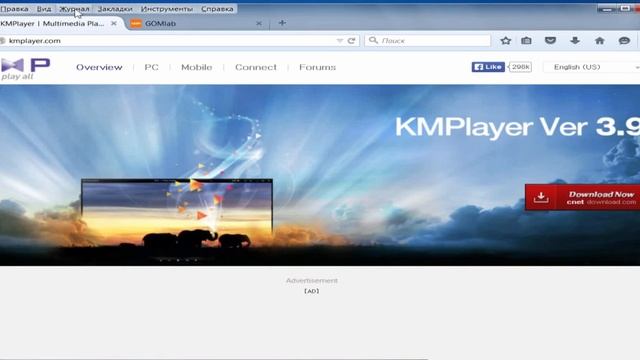The height and width of the screenshot is (360, 640).
Task: Click the Поиск search field
Action: click(x=428, y=40)
